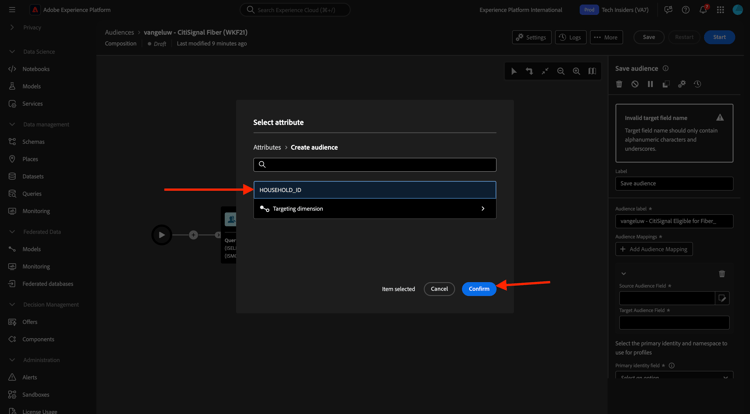
Task: Collapse the Data management section
Action: click(12, 124)
